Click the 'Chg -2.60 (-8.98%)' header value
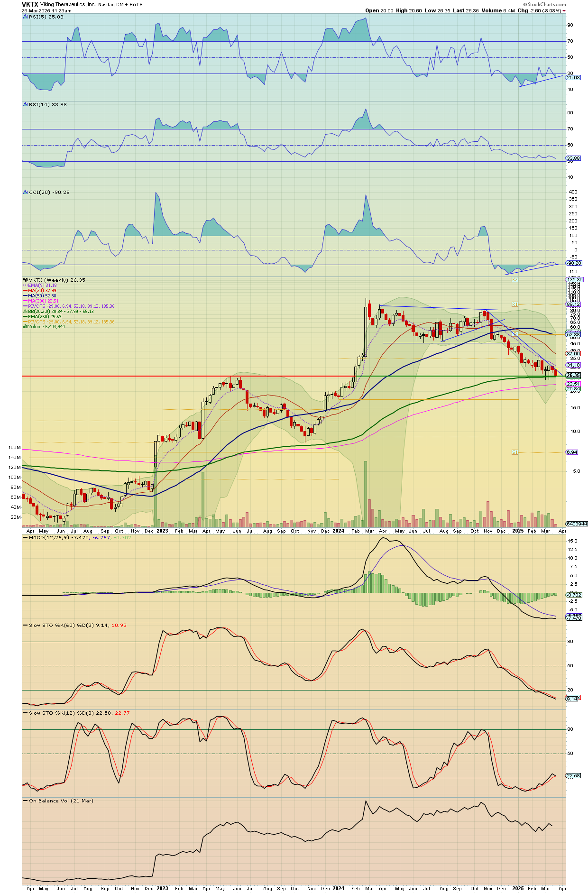The width and height of the screenshot is (588, 893). pyautogui.click(x=539, y=11)
